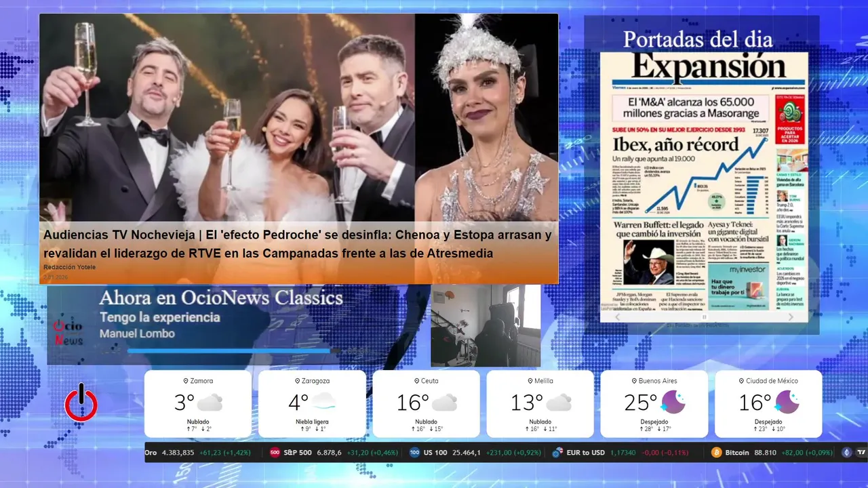Click Buenos Aires temperature 25°

click(641, 403)
